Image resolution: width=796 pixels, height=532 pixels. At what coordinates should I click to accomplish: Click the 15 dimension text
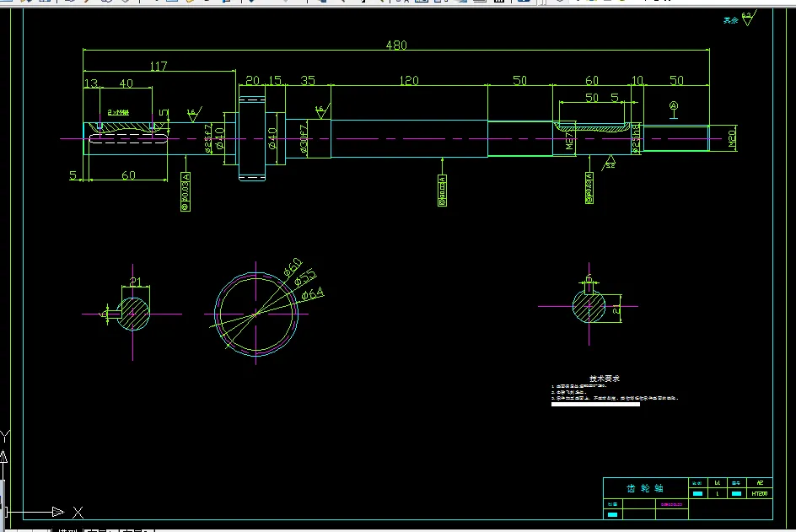tap(275, 80)
